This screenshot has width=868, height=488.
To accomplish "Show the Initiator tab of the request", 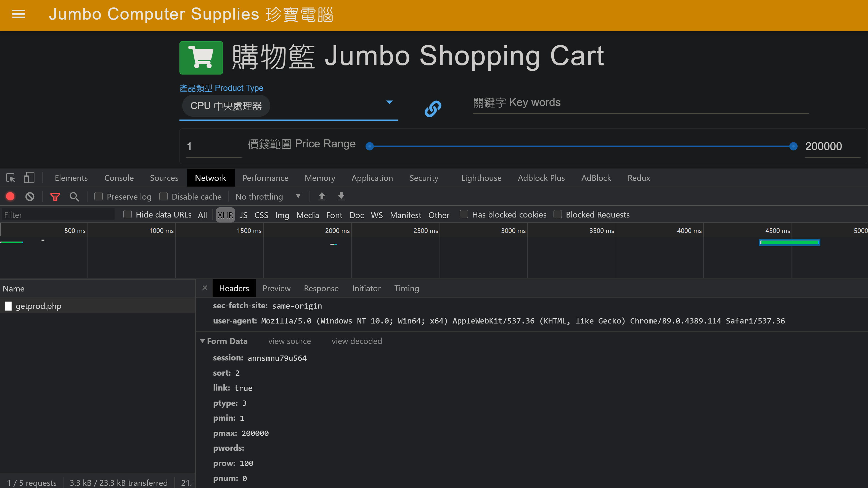I will pyautogui.click(x=366, y=288).
